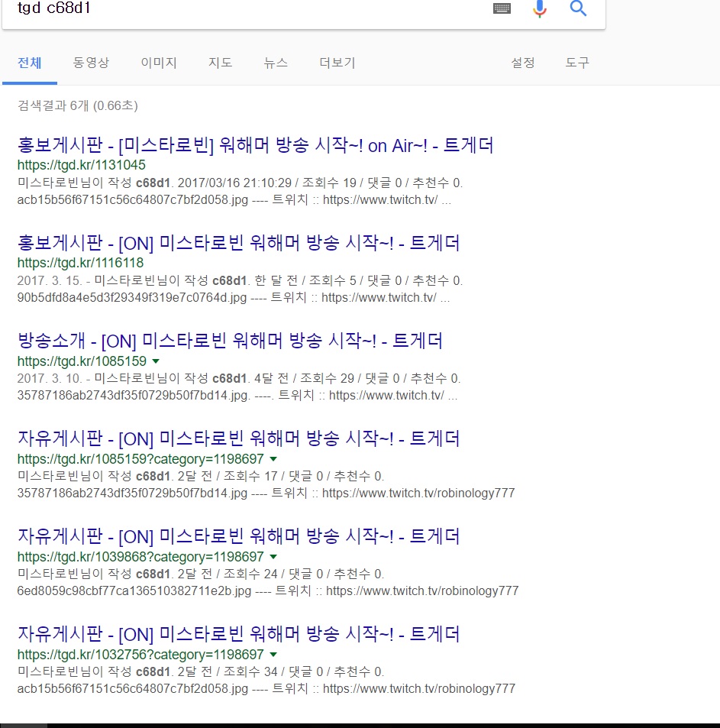The width and height of the screenshot is (720, 728).
Task: Click snippet line with 조회수 5
Action: [x=240, y=280]
